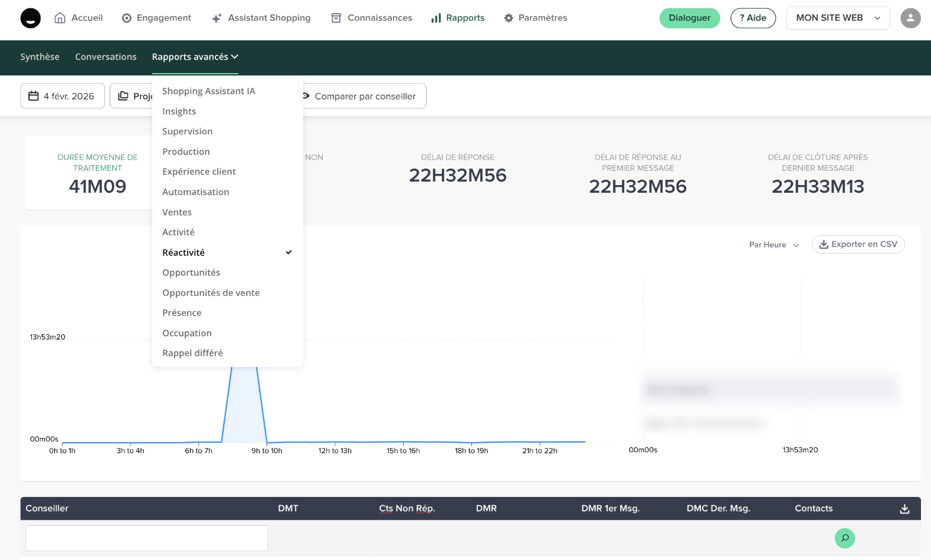Select the checked Réactivité report option

tap(183, 252)
